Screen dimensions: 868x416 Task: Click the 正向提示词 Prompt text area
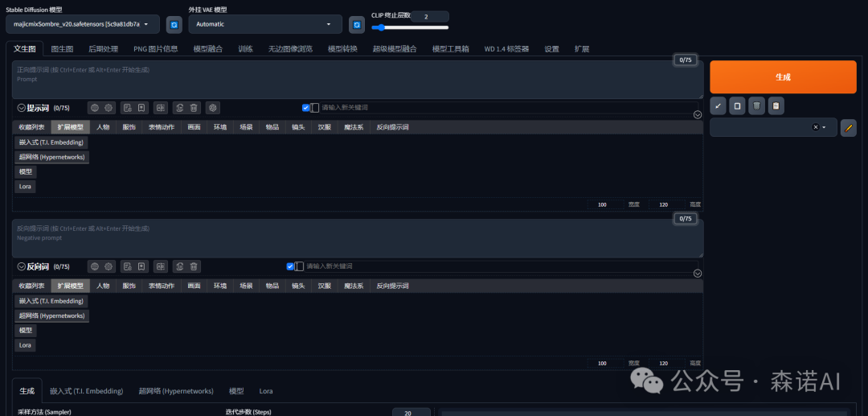point(358,80)
